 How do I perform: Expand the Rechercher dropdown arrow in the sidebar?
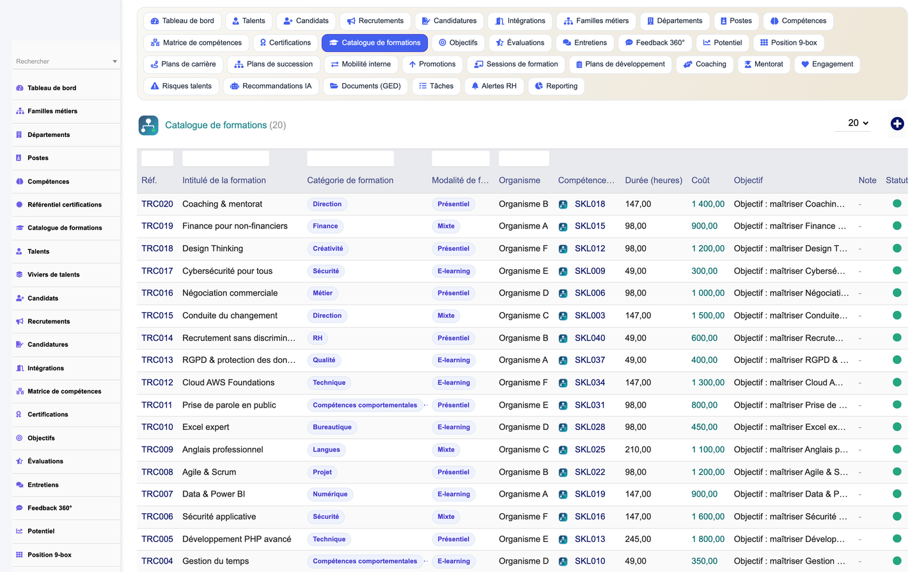coord(115,61)
